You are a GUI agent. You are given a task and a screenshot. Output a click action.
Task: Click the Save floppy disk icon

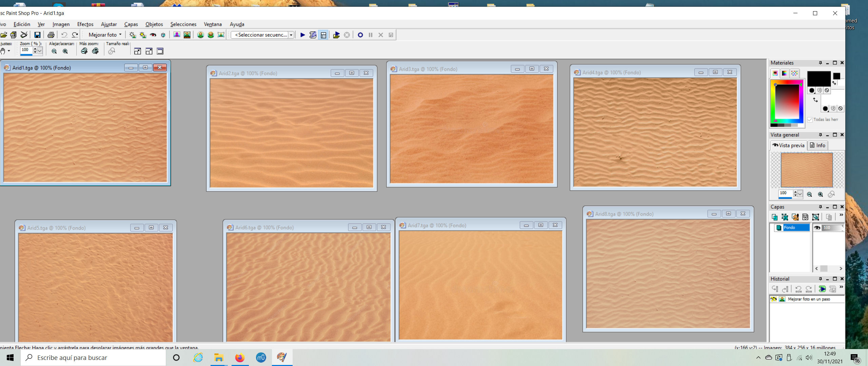point(37,35)
